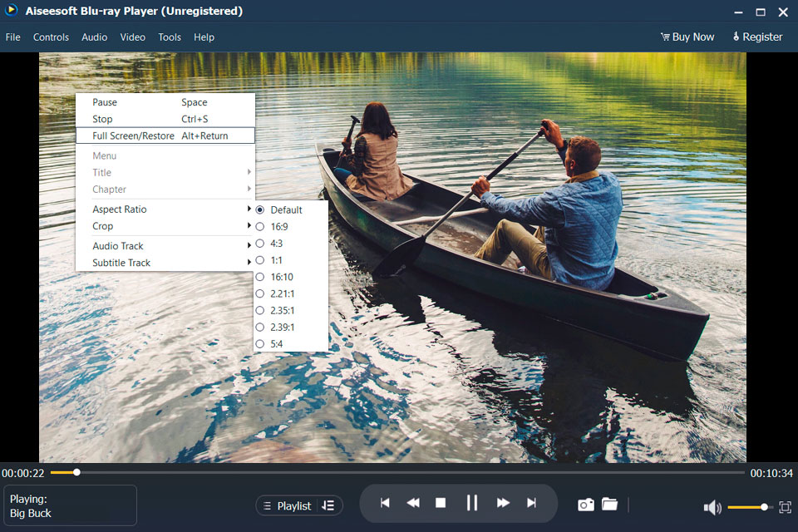Skip to next track button
798x532 pixels.
pos(531,503)
